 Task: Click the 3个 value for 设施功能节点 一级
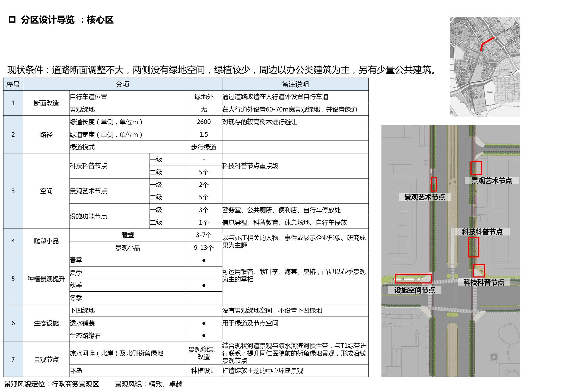tap(204, 210)
